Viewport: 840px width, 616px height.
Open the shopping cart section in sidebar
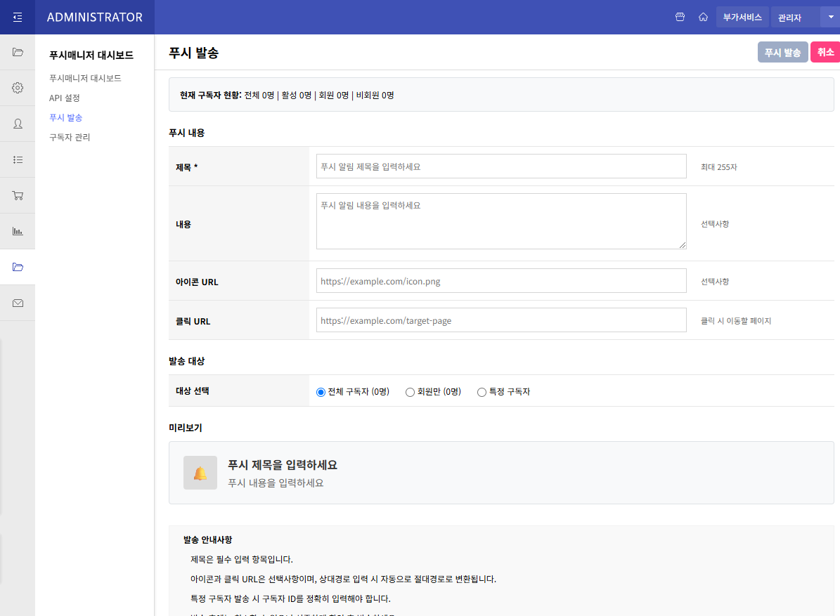pyautogui.click(x=18, y=195)
